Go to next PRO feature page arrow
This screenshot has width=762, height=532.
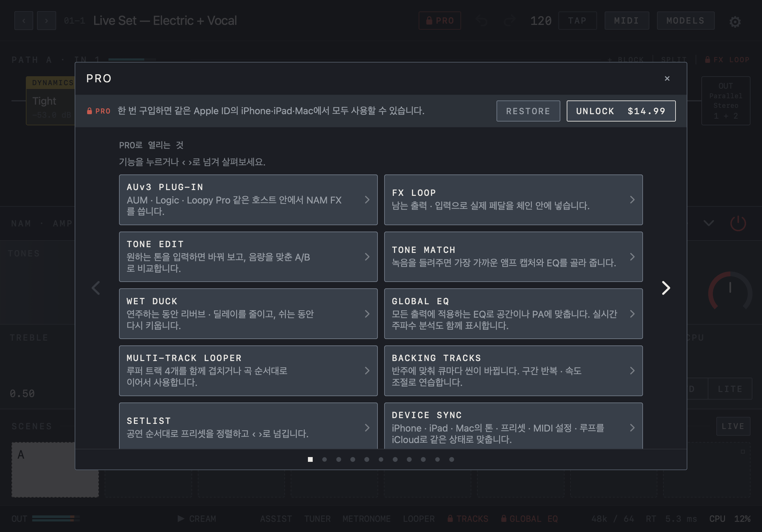(x=665, y=288)
